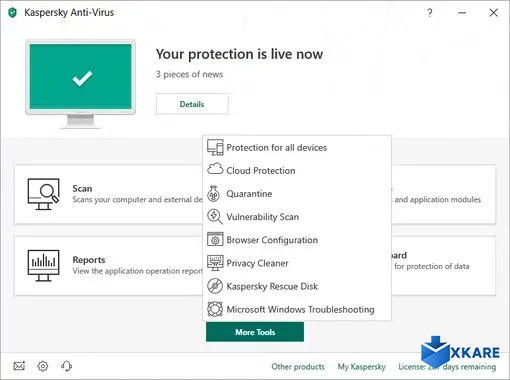Click the More Tools button
Screen dimensions: 510x380
tap(255, 332)
